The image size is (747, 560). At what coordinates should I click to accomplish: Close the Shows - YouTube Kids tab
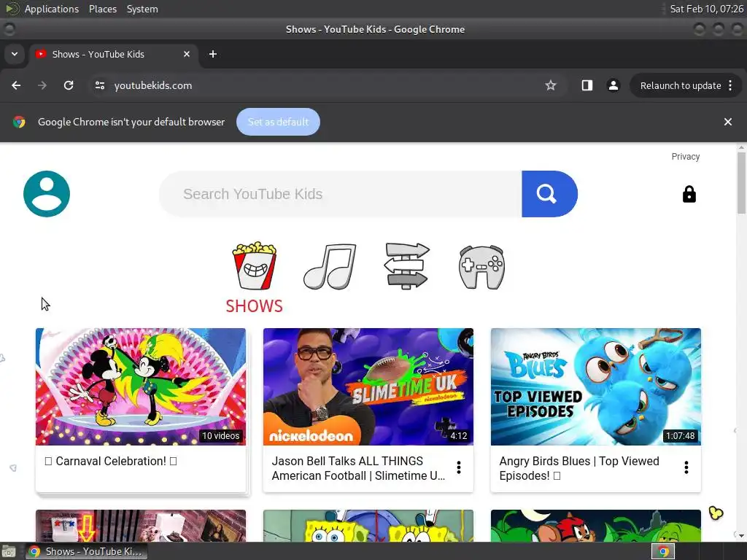(187, 54)
